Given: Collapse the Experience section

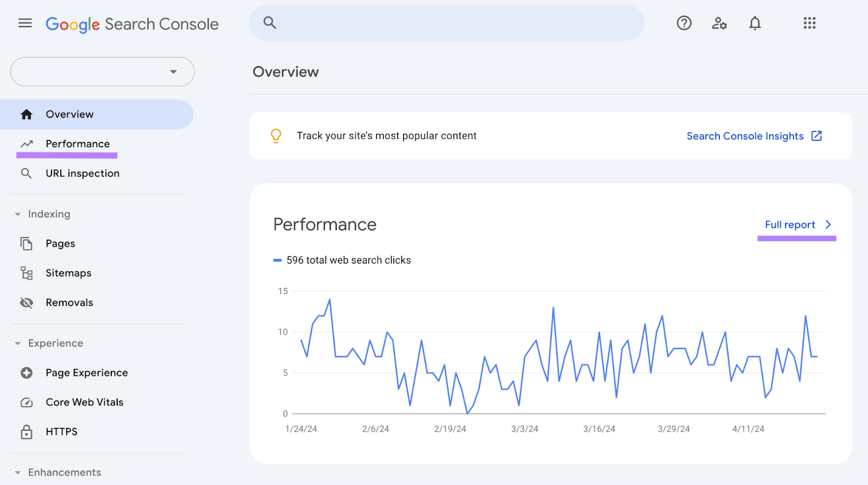Looking at the screenshot, I should pos(18,343).
